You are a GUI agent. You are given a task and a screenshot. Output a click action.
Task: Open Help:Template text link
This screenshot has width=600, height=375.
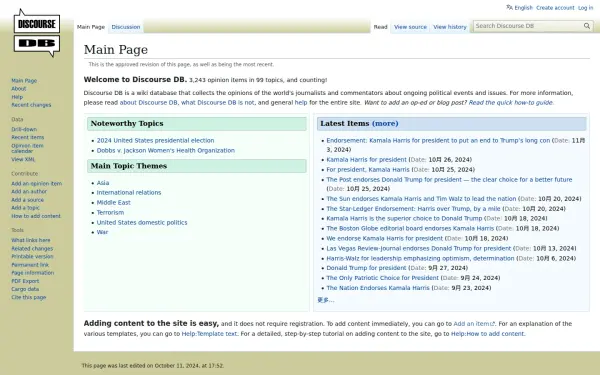point(209,334)
